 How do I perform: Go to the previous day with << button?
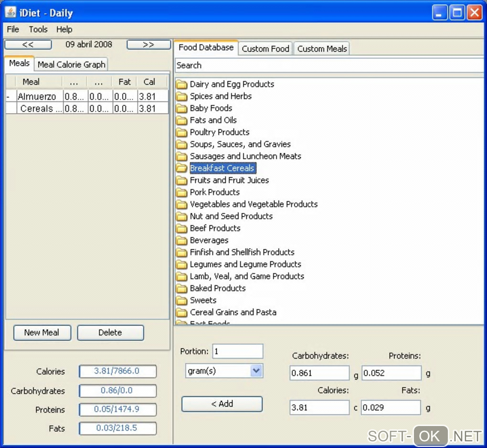(x=28, y=45)
